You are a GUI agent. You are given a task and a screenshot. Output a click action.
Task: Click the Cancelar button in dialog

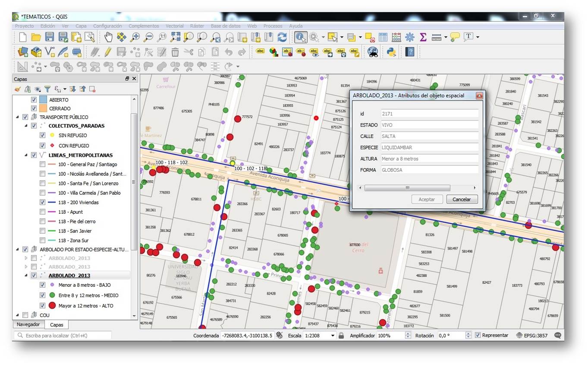[x=462, y=200]
